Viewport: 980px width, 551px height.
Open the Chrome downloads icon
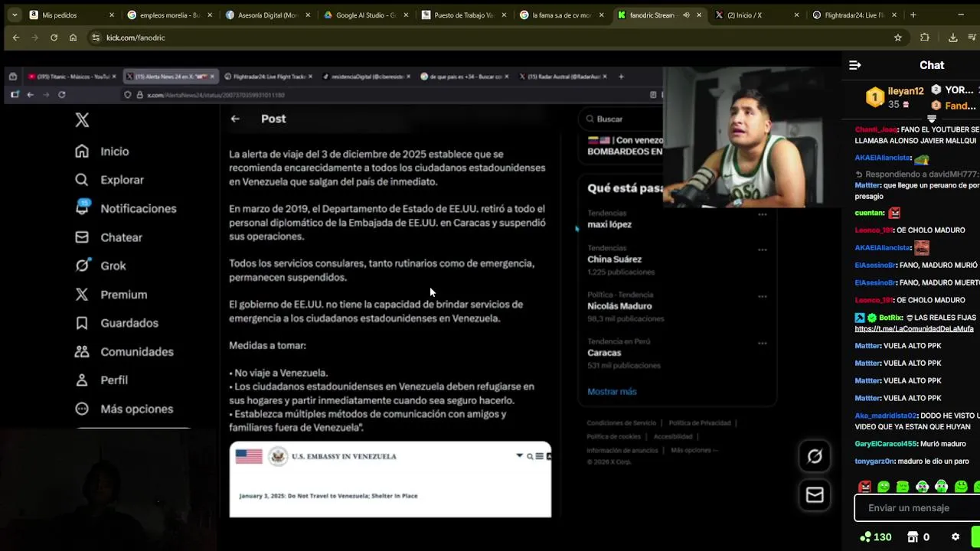[x=952, y=37]
